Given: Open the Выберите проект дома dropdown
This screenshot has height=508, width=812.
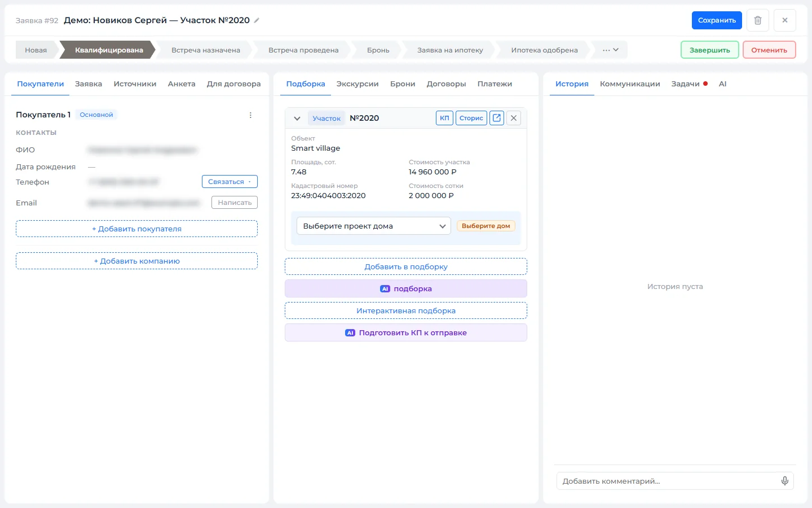Looking at the screenshot, I should 374,226.
